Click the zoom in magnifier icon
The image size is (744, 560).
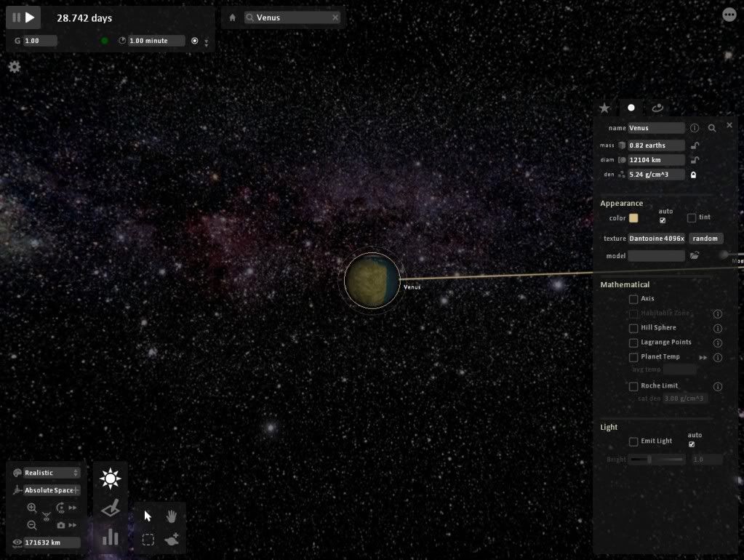tap(32, 508)
